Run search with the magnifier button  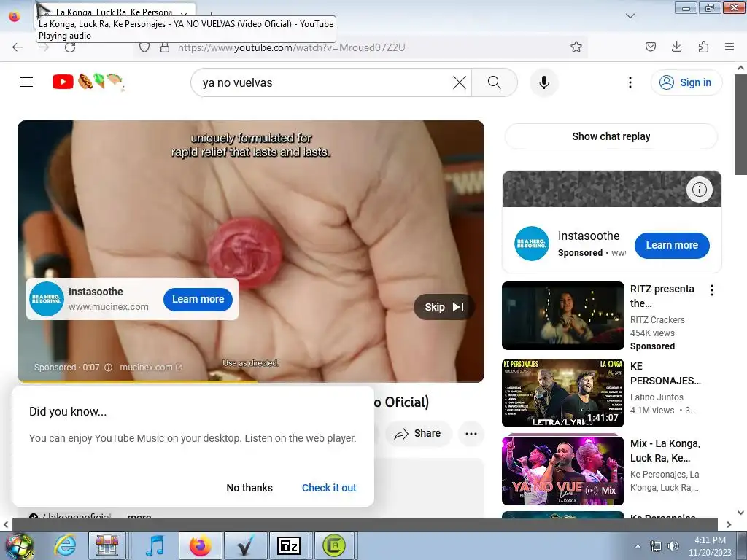point(495,82)
